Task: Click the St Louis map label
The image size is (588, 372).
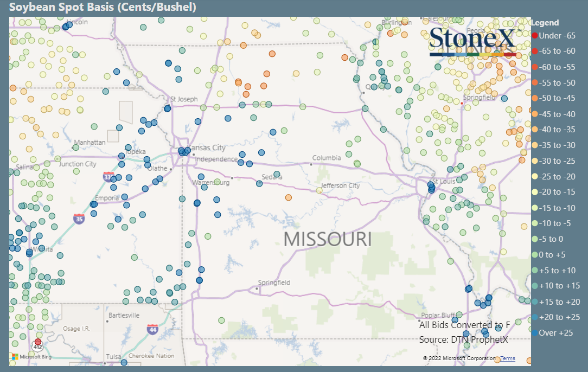Action: (444, 182)
